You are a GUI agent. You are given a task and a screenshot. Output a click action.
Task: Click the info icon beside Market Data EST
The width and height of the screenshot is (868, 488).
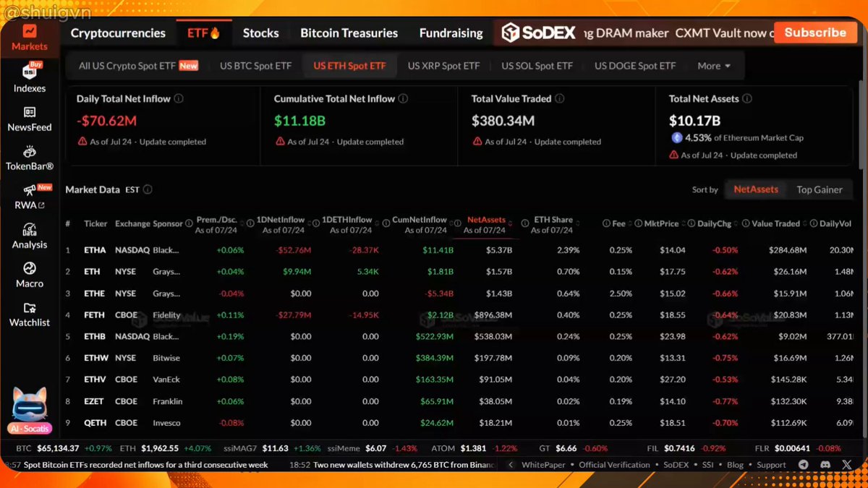[148, 189]
